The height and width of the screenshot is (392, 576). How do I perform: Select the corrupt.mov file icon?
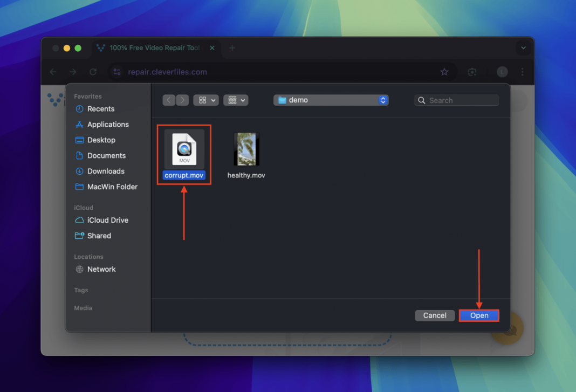pyautogui.click(x=184, y=149)
